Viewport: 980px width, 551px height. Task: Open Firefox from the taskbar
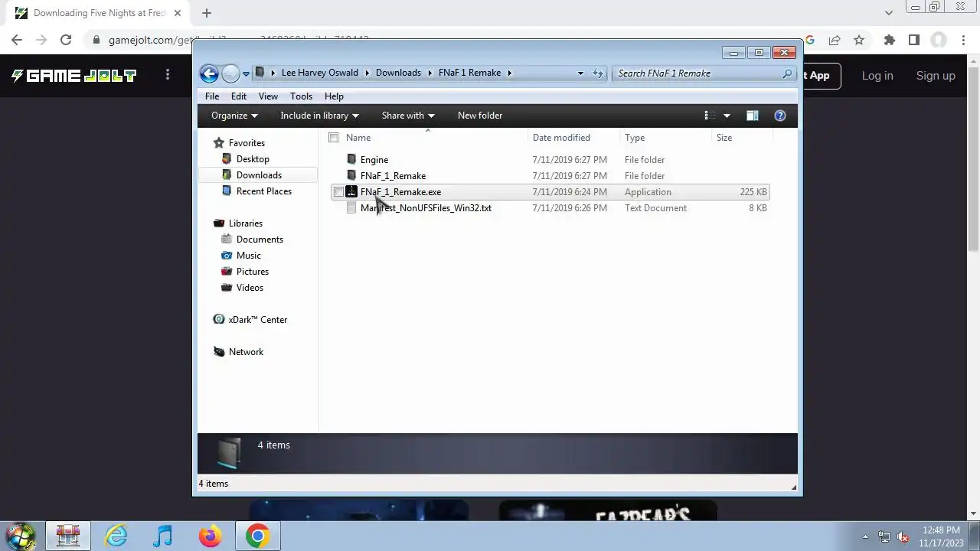210,536
